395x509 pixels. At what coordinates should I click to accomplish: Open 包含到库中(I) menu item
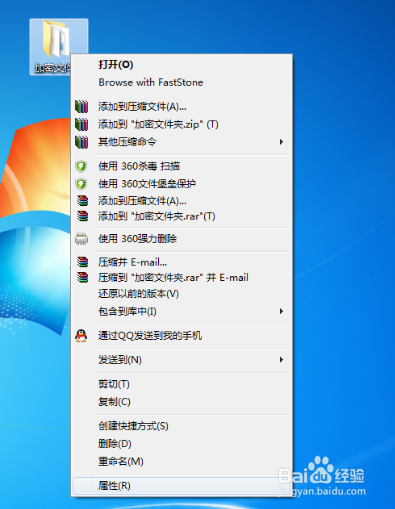point(182,311)
